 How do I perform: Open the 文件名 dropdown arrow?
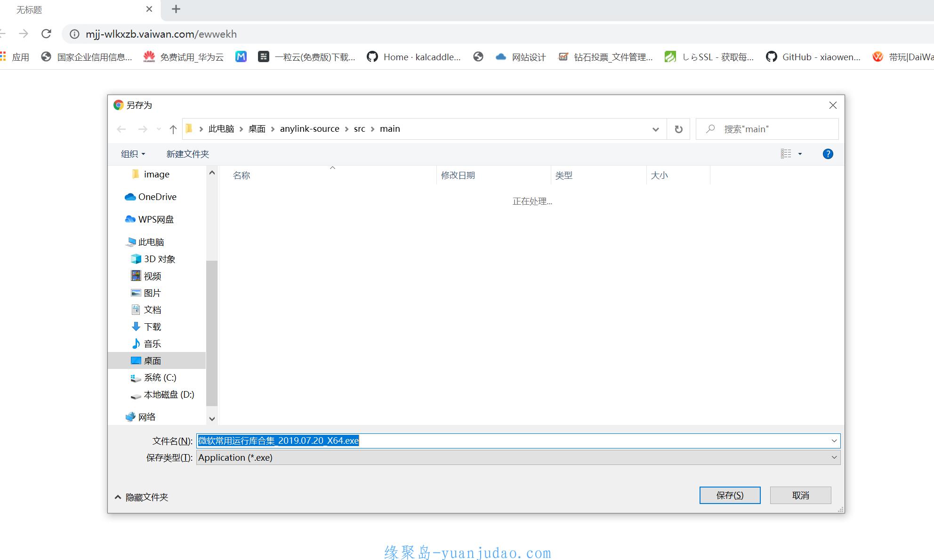(x=834, y=441)
